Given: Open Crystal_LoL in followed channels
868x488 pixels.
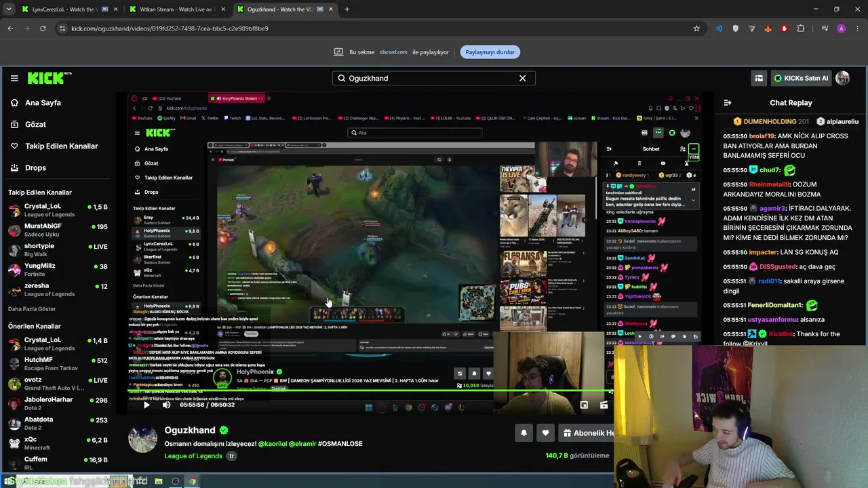Looking at the screenshot, I should (58, 210).
